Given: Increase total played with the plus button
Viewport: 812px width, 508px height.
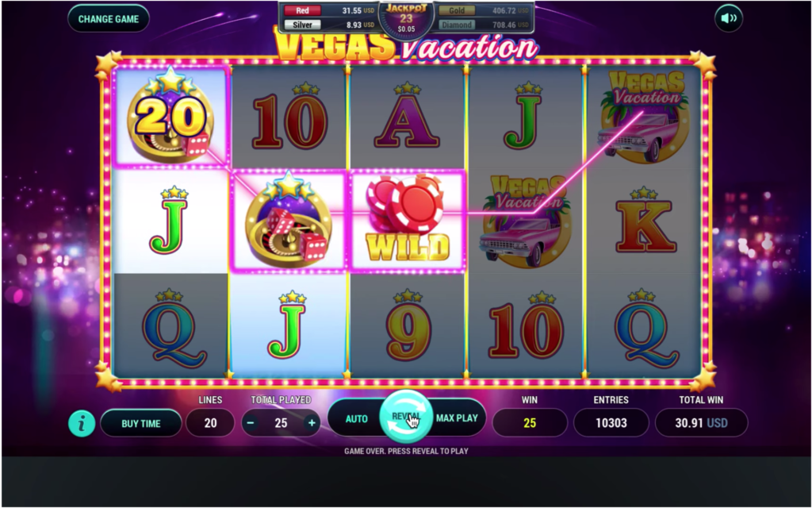Looking at the screenshot, I should point(312,423).
